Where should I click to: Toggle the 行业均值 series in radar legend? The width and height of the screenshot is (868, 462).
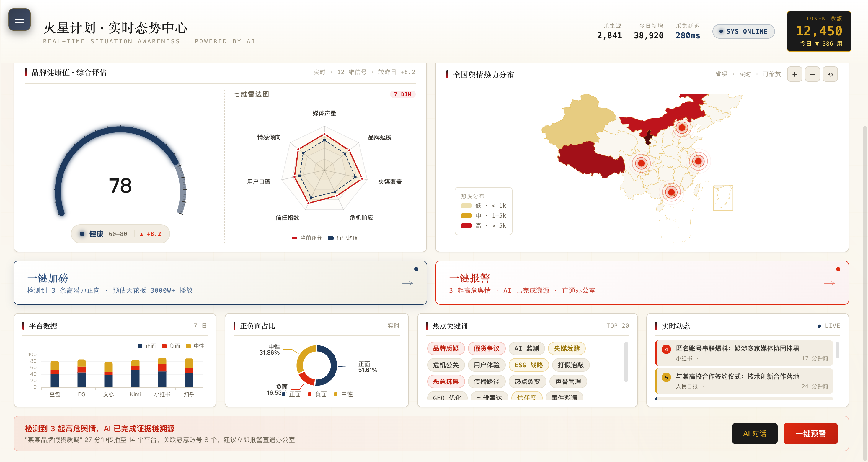point(343,238)
